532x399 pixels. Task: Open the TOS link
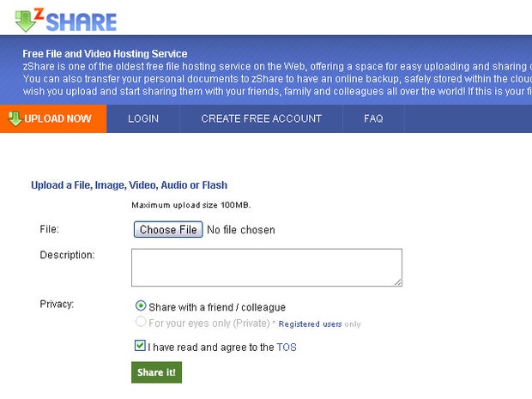(287, 348)
